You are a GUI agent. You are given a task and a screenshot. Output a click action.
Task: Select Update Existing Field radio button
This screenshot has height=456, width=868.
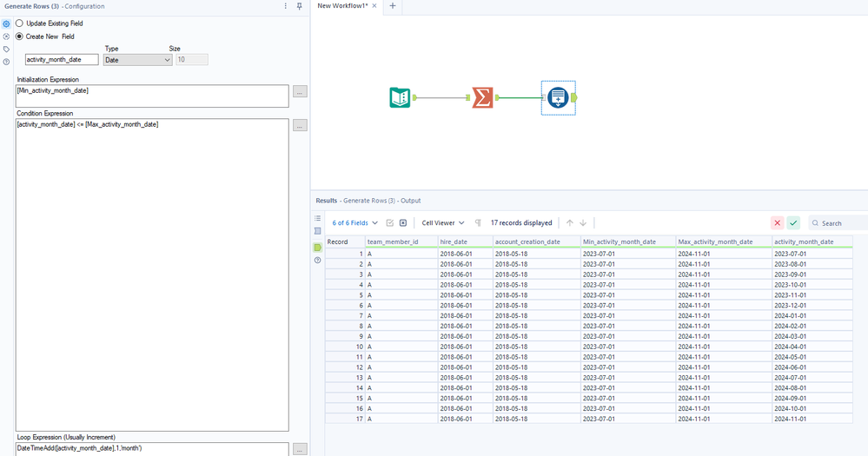pyautogui.click(x=19, y=23)
